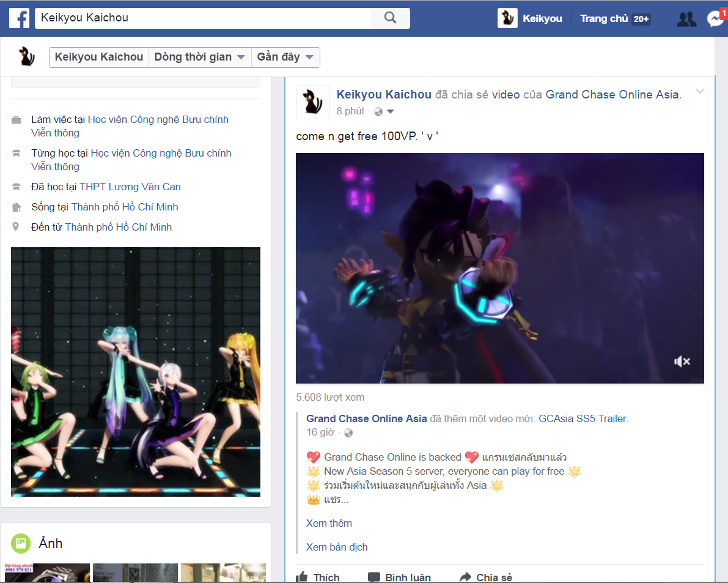Click the Ảnh photos section icon
This screenshot has width=728, height=583.
click(x=21, y=543)
